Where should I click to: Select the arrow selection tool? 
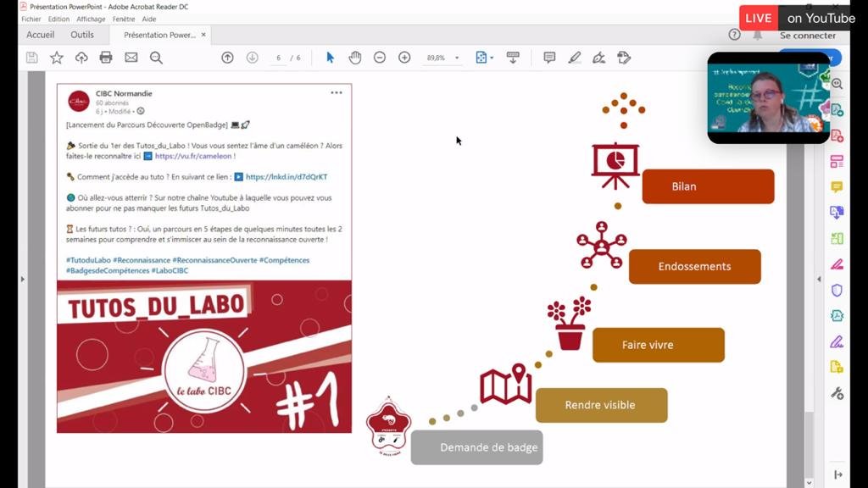pyautogui.click(x=330, y=58)
